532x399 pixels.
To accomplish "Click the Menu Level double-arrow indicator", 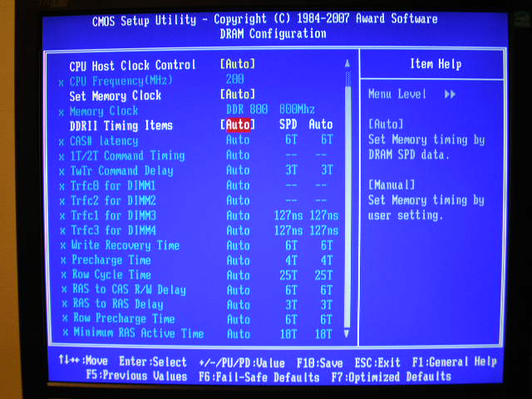I will coord(450,94).
